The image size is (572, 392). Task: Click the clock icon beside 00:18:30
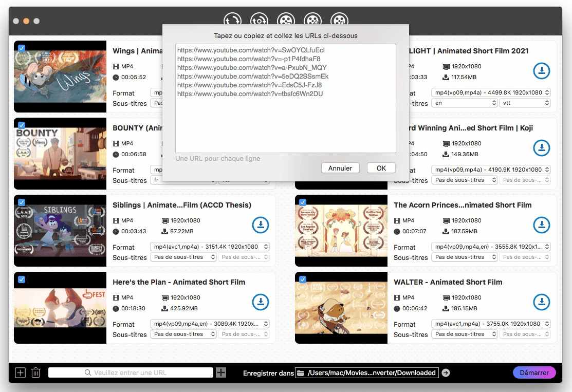[x=116, y=308]
